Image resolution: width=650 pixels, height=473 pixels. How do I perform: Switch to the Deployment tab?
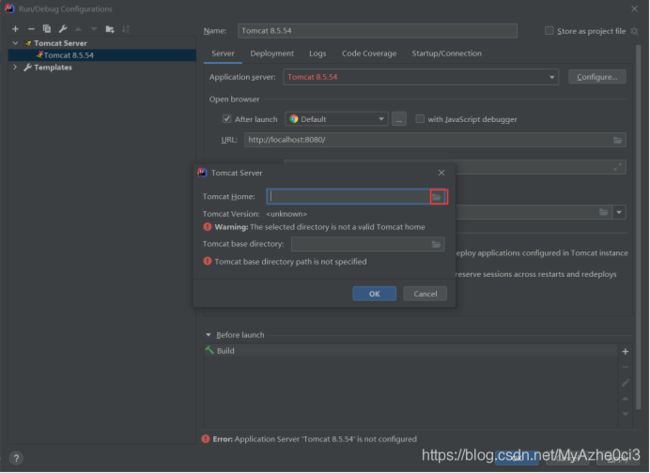click(x=272, y=53)
